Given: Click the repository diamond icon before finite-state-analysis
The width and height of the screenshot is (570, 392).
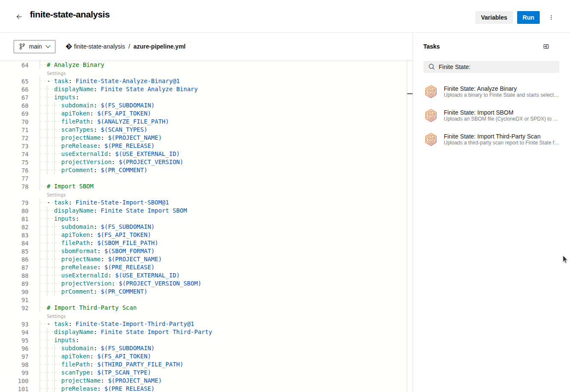Looking at the screenshot, I should tap(69, 46).
